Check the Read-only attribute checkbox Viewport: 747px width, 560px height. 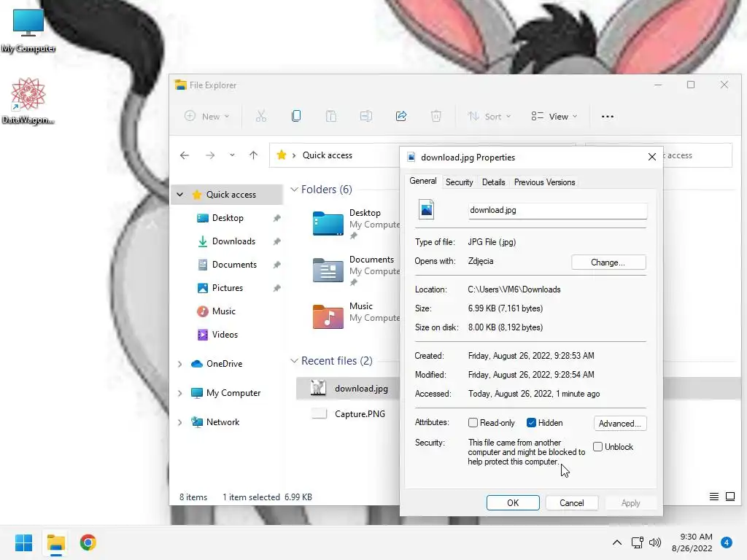click(473, 422)
